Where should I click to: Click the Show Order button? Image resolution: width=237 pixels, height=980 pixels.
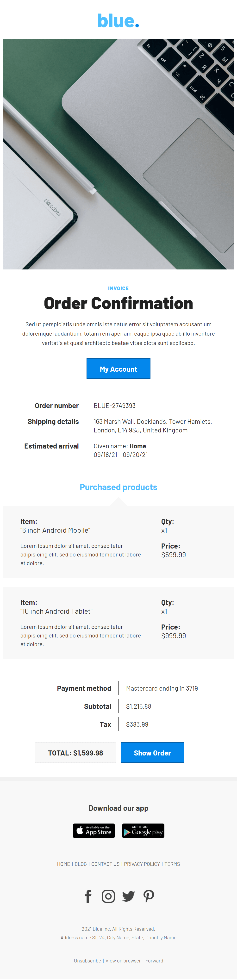point(153,753)
